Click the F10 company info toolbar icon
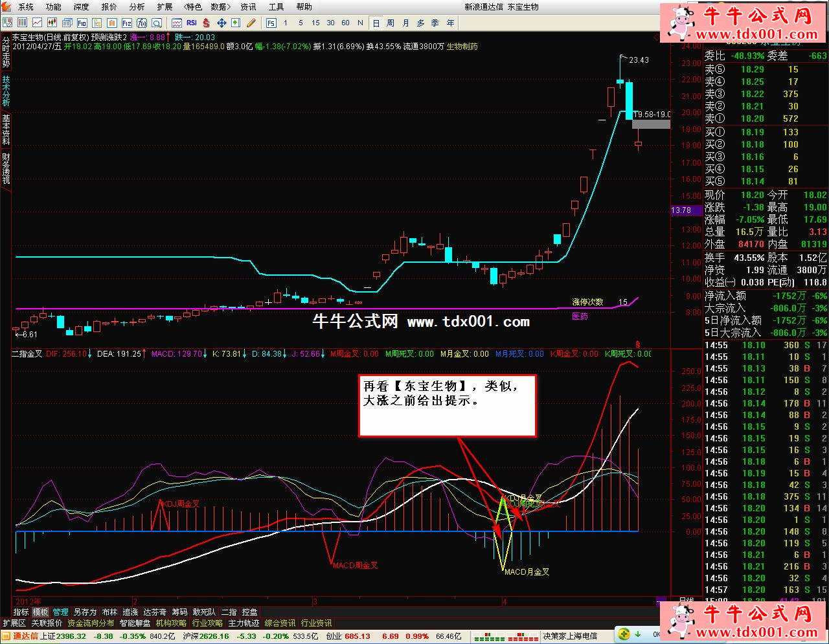Viewport: 829px width, 644px height. [82, 23]
